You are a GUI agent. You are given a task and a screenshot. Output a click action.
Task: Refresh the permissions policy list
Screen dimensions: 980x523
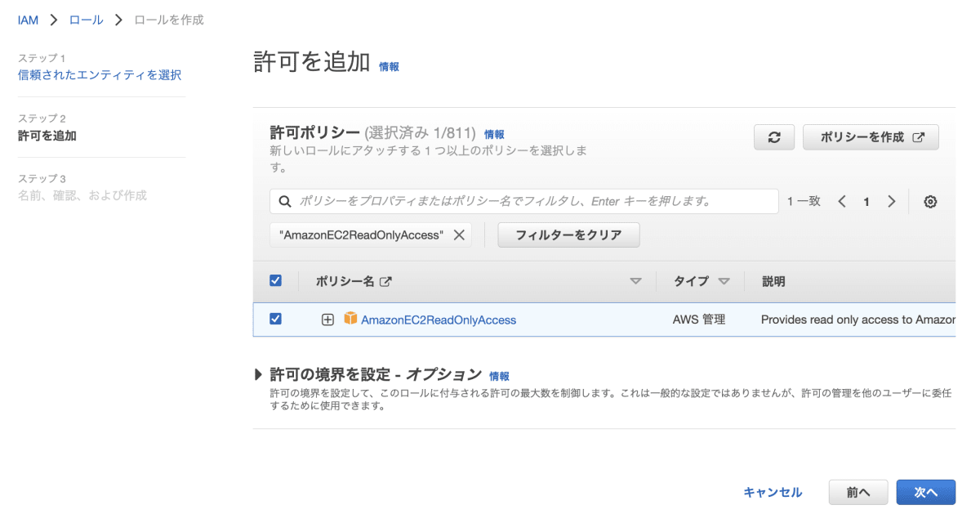point(773,136)
